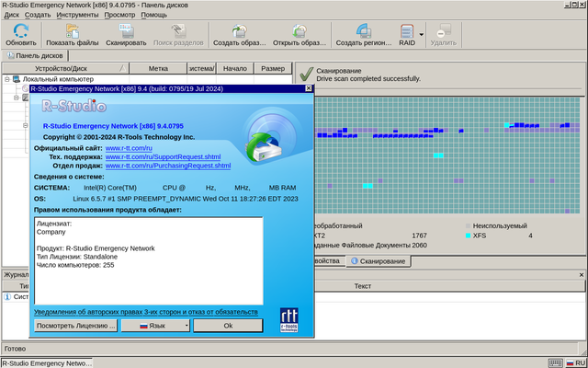Click the keyboard icon in the taskbar
588x368 pixels.
555,363
